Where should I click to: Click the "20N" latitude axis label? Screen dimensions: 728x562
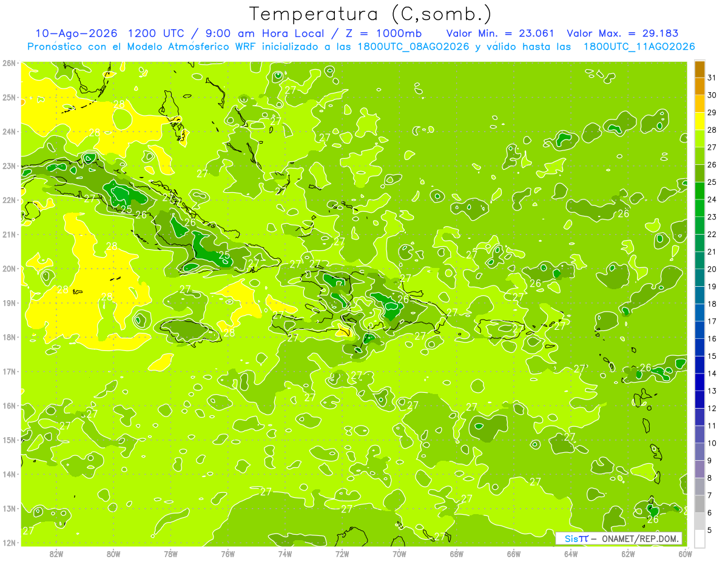[x=9, y=269]
